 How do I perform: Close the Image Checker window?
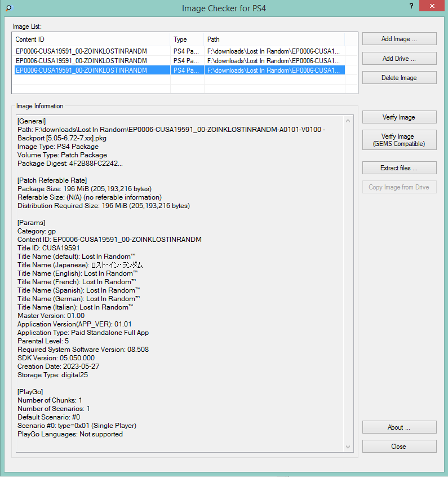pyautogui.click(x=432, y=6)
